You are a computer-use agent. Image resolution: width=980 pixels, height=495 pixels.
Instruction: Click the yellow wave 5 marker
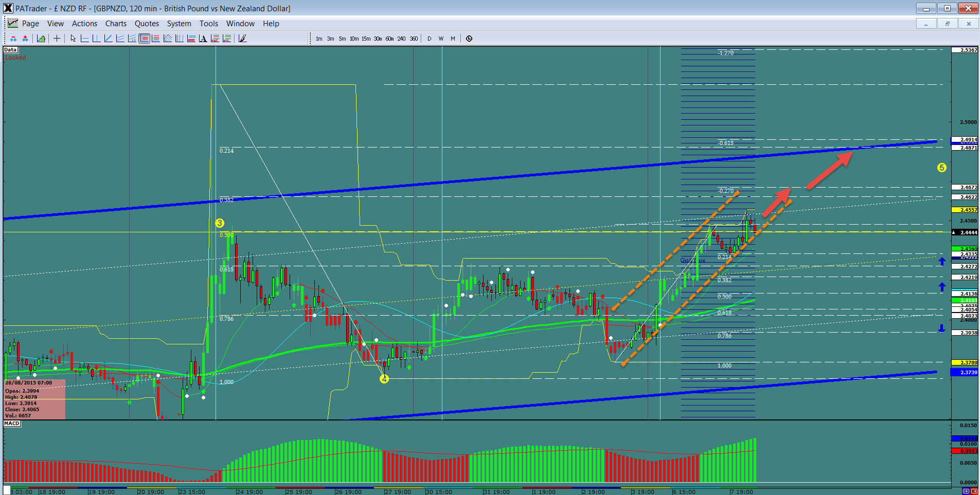pos(941,168)
